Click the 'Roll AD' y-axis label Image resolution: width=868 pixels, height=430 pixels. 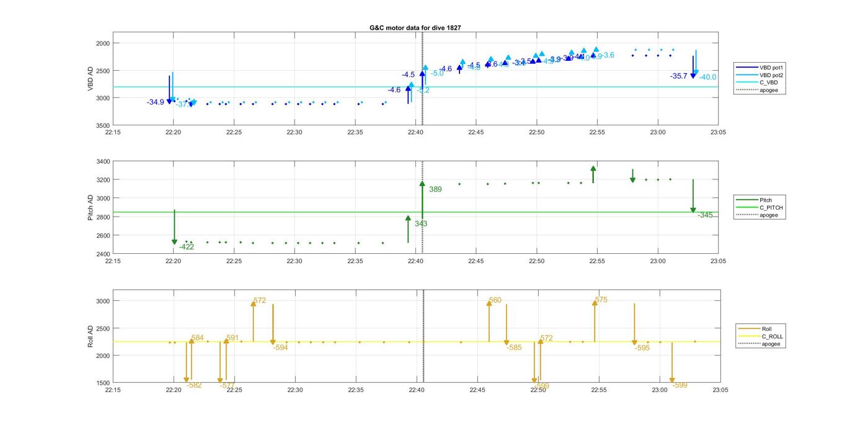point(91,336)
